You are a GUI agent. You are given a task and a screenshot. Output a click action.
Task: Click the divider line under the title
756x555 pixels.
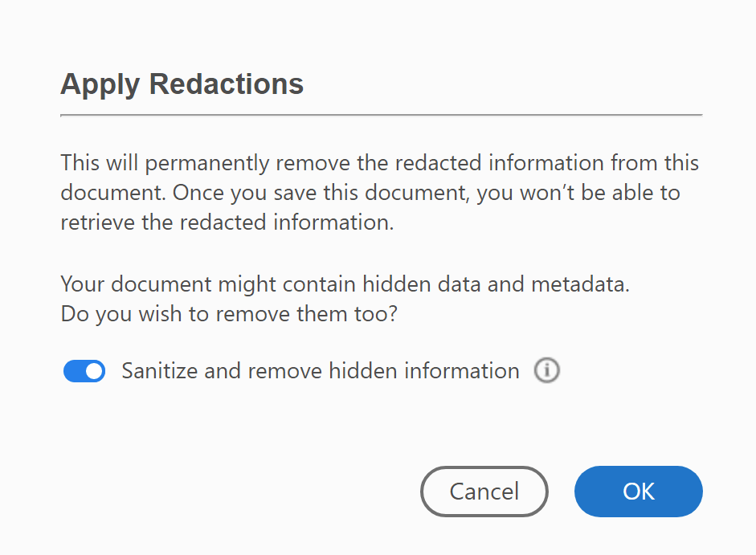(x=381, y=116)
